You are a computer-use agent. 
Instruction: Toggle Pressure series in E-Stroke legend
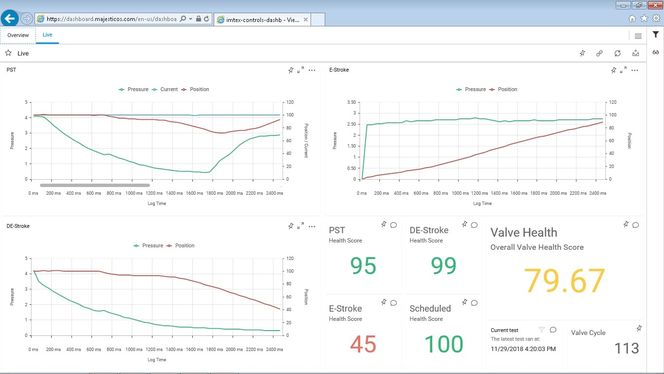click(471, 89)
